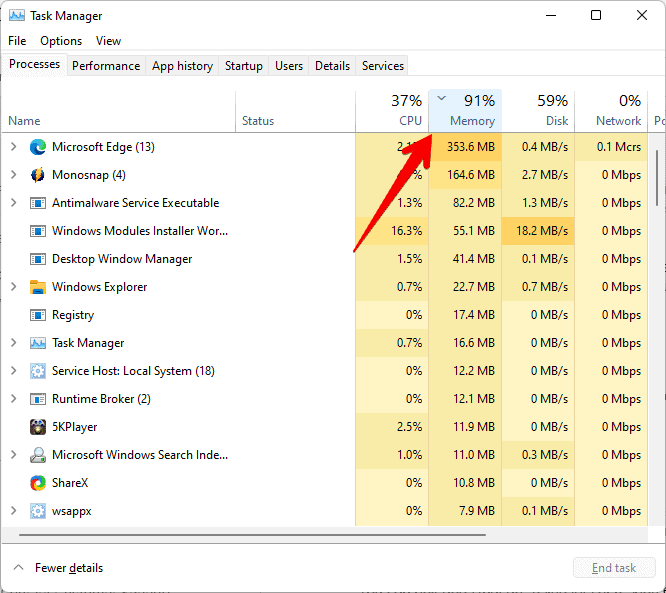This screenshot has width=666, height=593.
Task: Click the Microsoft Edge process icon
Action: coord(38,147)
